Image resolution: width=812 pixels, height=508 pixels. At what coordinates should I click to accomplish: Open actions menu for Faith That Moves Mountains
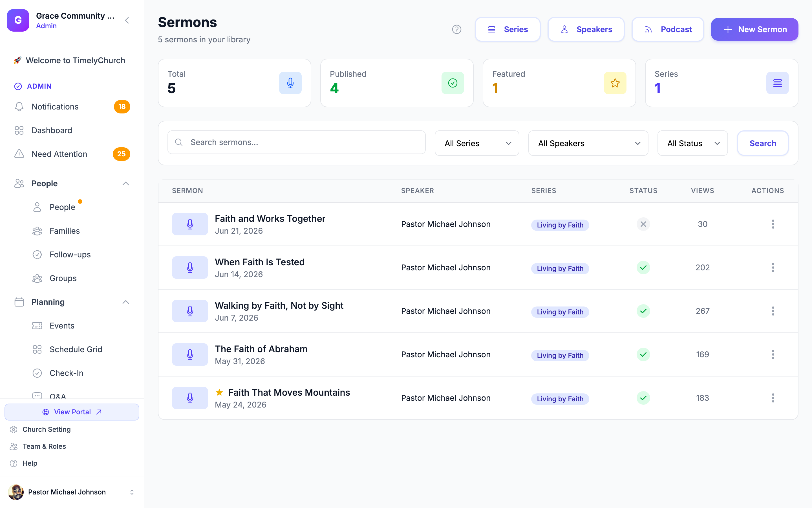(773, 398)
